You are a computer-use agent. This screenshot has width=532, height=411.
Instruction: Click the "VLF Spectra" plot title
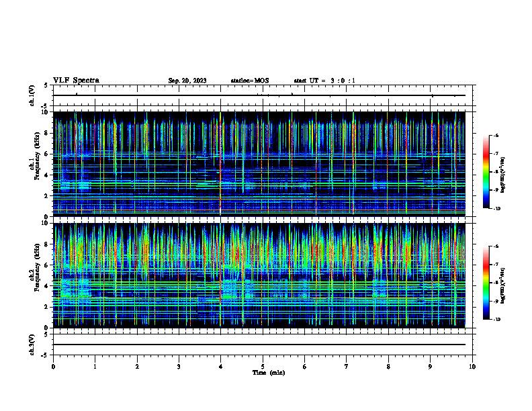coord(76,81)
